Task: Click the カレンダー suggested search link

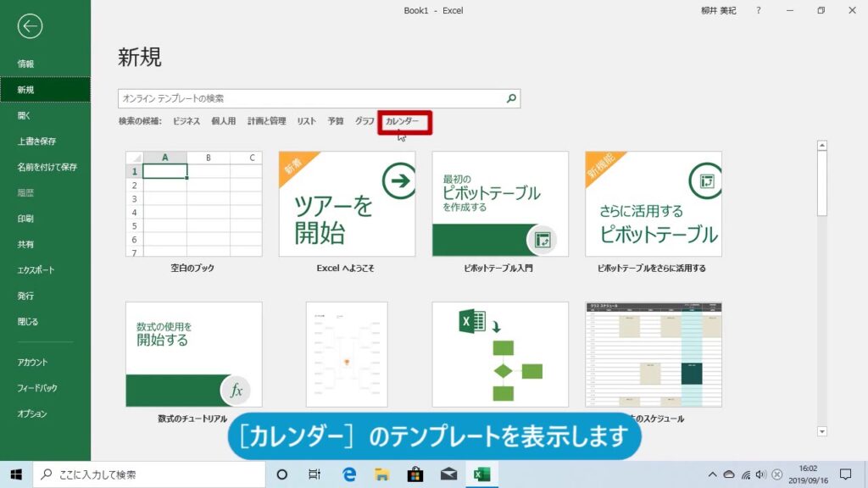Action: [403, 122]
